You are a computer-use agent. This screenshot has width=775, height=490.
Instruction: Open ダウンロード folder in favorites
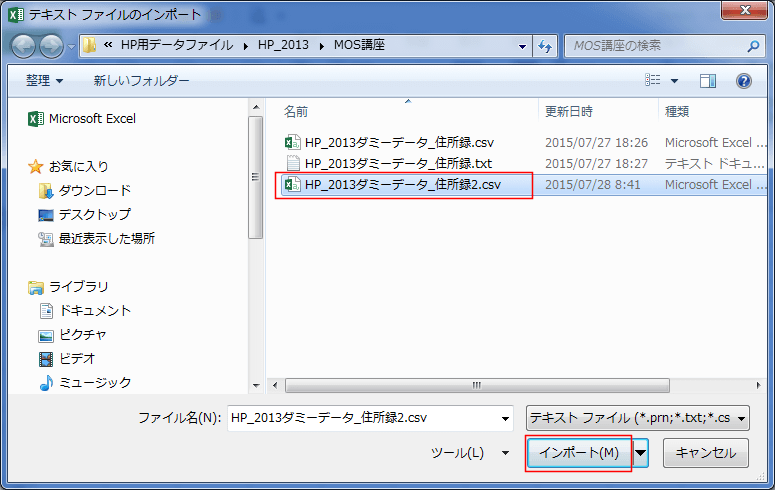point(95,190)
